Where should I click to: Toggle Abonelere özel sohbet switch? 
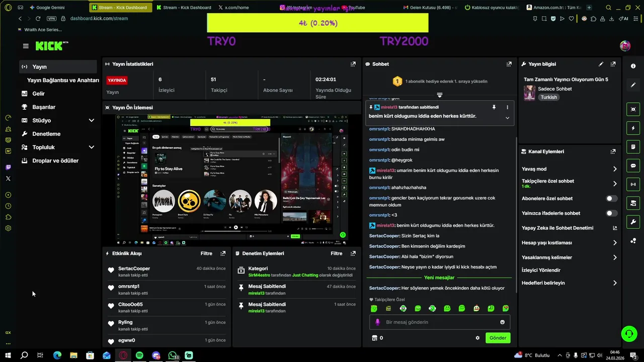[x=612, y=199]
